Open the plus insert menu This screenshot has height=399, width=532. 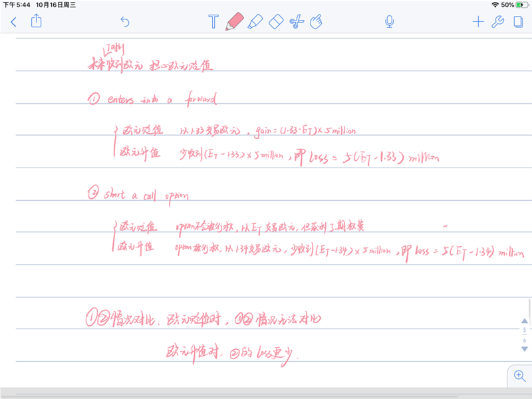477,22
